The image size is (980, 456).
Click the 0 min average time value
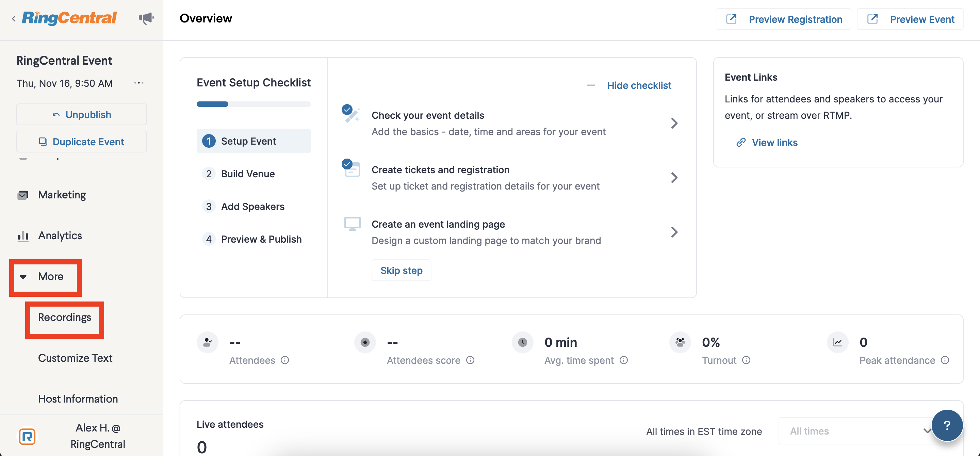pyautogui.click(x=561, y=342)
